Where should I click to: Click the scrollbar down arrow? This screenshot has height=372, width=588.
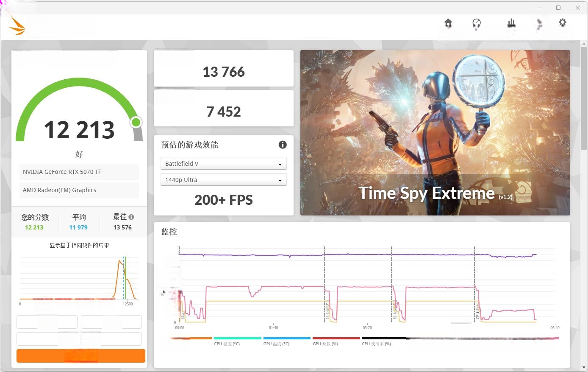tap(584, 367)
